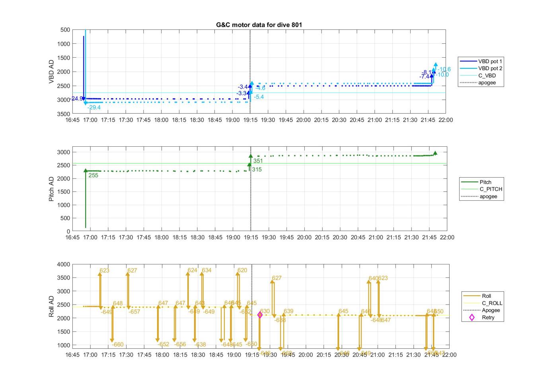The width and height of the screenshot is (557, 392).
Task: Click the magenta Retry diamond in the Roll plot
Action: coord(260,315)
